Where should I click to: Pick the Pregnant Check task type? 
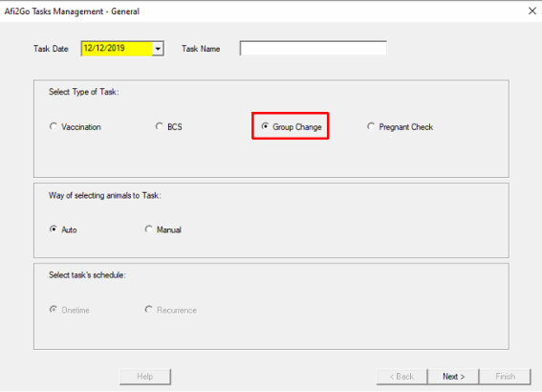(x=400, y=127)
